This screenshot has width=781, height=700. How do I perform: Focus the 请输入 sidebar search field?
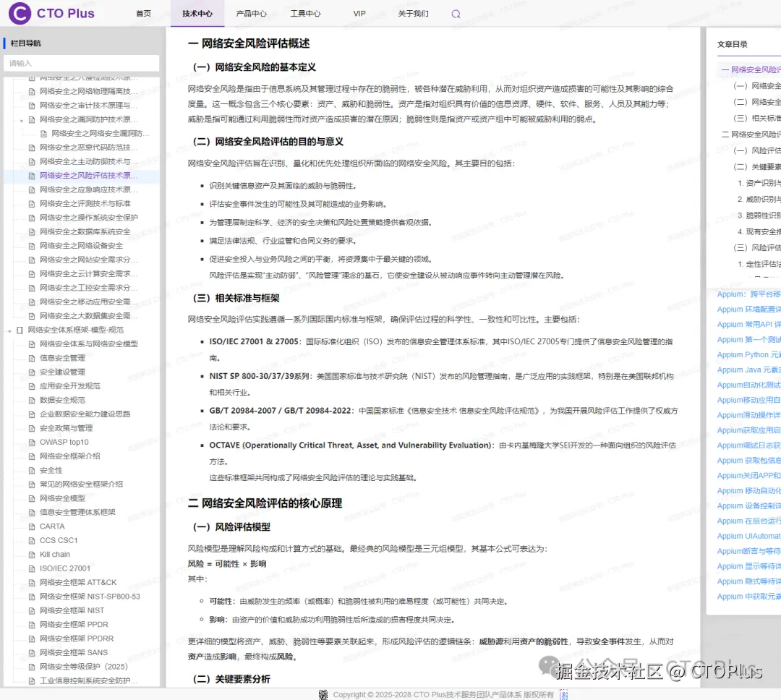pyautogui.click(x=81, y=63)
